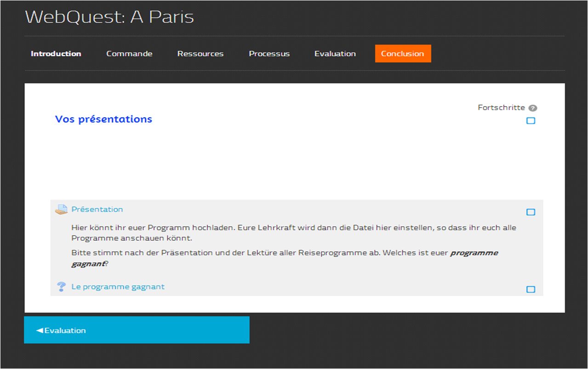The height and width of the screenshot is (369, 588).
Task: Click the question mark icon beside Le programme gagnant
Action: click(x=61, y=287)
